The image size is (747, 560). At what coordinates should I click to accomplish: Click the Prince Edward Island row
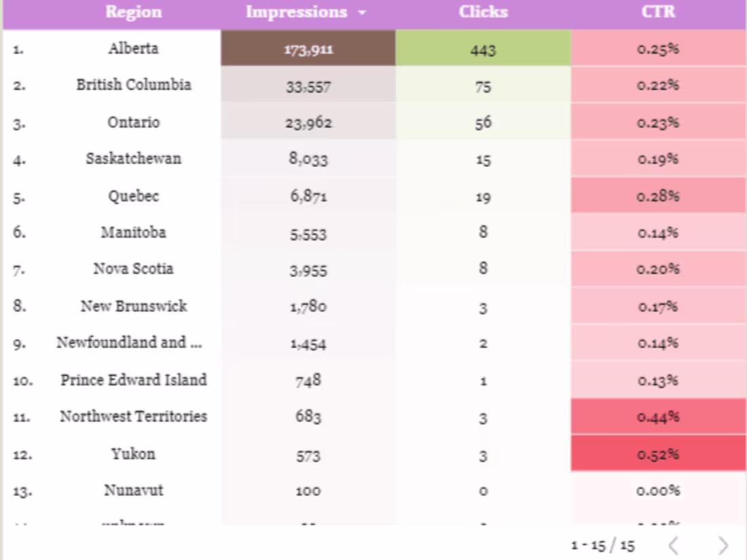pos(133,380)
